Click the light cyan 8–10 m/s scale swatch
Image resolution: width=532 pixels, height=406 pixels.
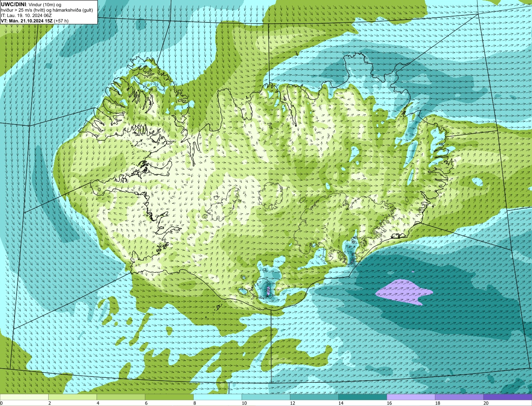click(x=217, y=397)
